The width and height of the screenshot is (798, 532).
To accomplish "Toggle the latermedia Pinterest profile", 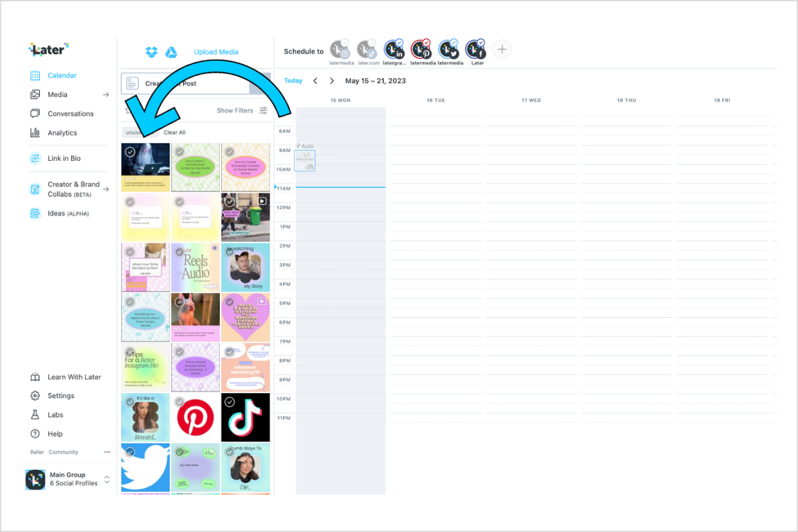I will coord(421,50).
